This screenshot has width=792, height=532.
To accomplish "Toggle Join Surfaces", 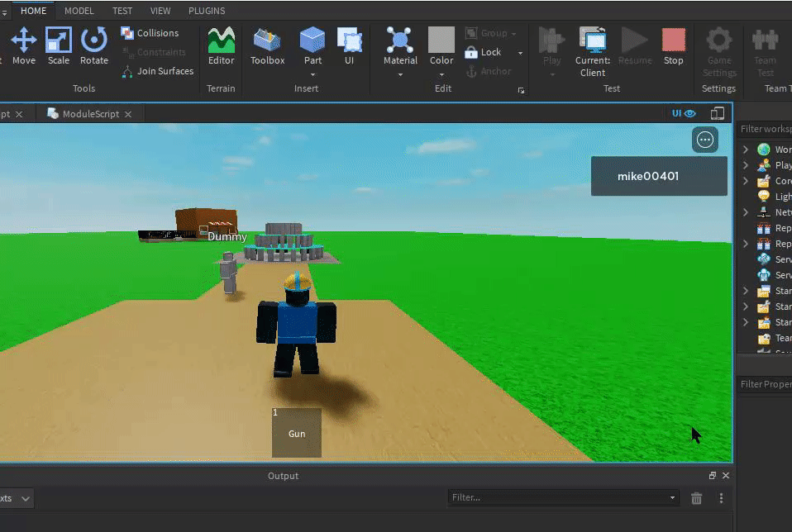I will click(158, 71).
